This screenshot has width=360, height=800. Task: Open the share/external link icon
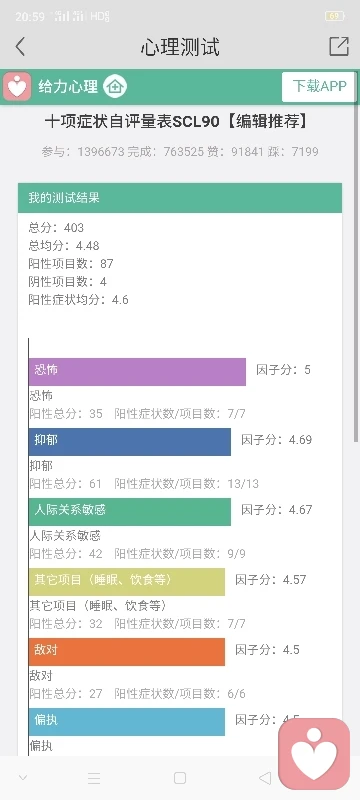pos(339,46)
